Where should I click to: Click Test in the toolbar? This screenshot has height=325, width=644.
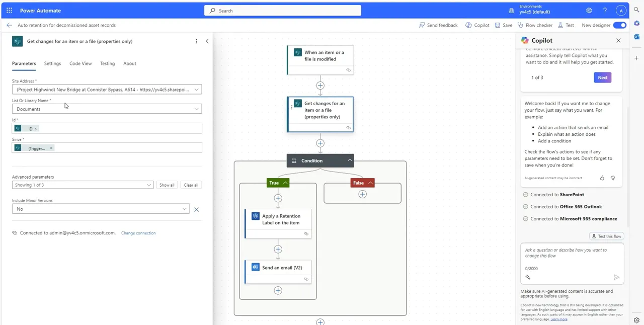566,25
